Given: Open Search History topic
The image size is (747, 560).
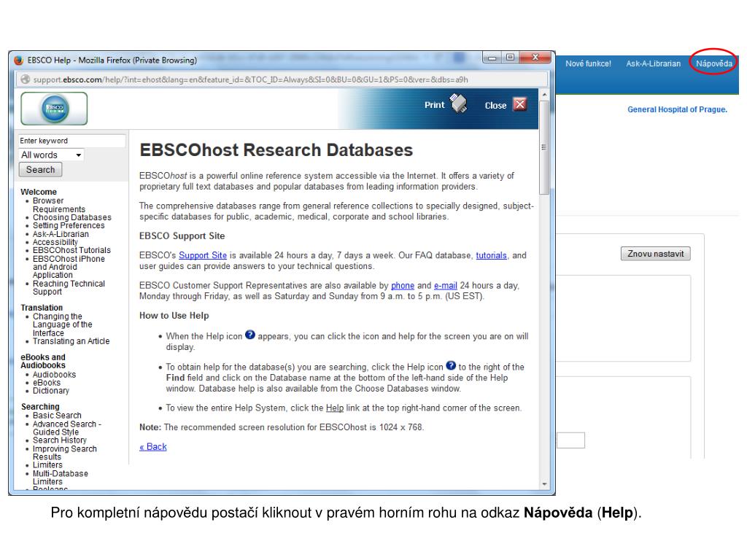Looking at the screenshot, I should 60,440.
